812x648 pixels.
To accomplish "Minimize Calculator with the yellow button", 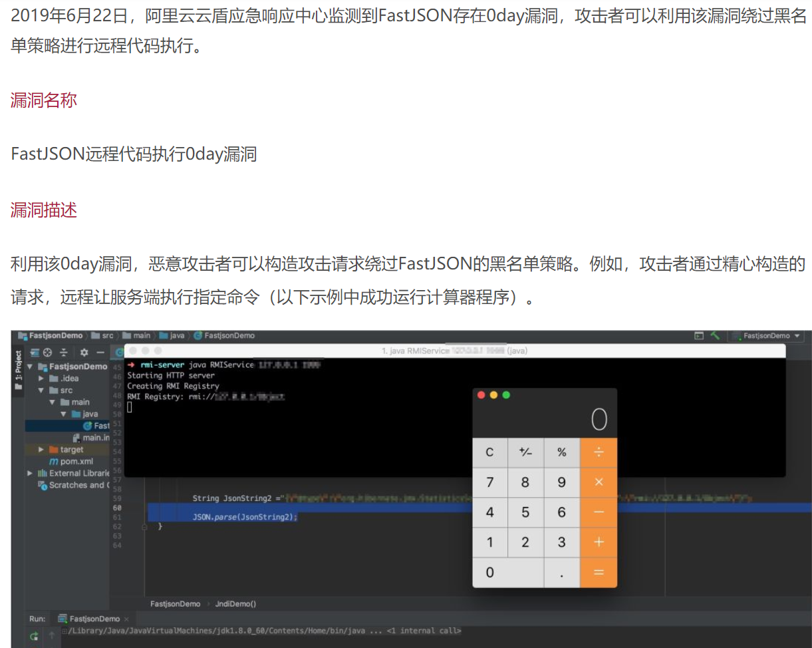I will coord(493,395).
